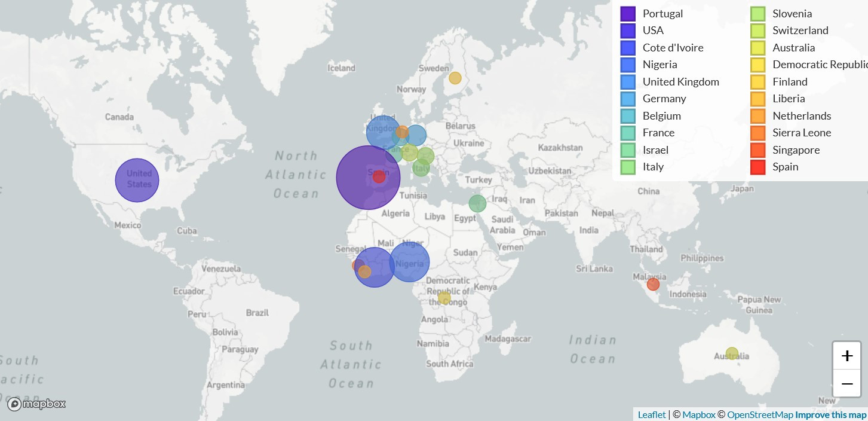The image size is (868, 421).
Task: Select the Singapore circle marker
Action: (x=653, y=284)
